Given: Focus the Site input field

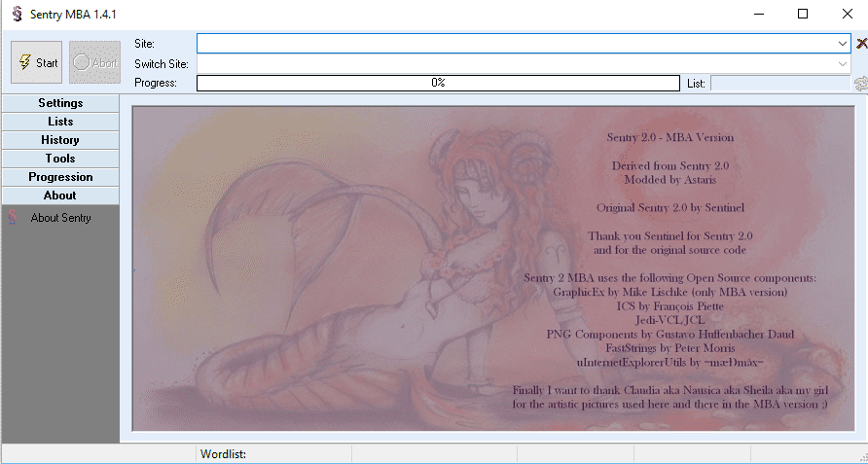Looking at the screenshot, I should 516,43.
